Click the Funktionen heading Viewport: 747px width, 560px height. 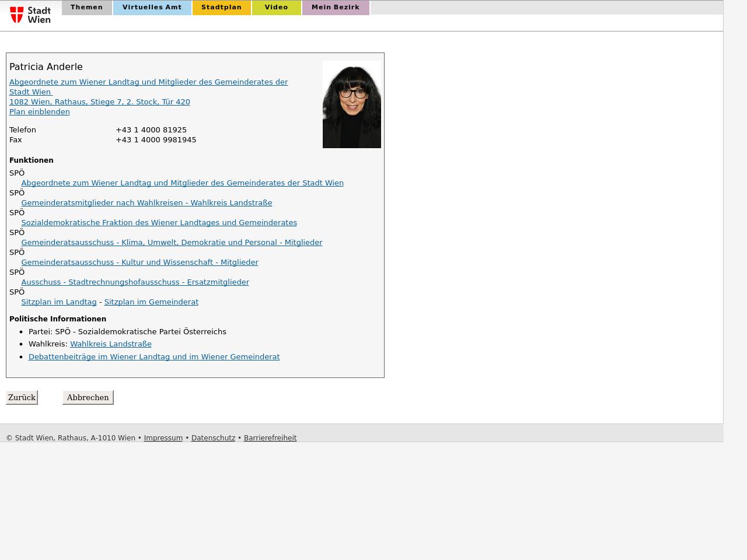click(x=32, y=160)
